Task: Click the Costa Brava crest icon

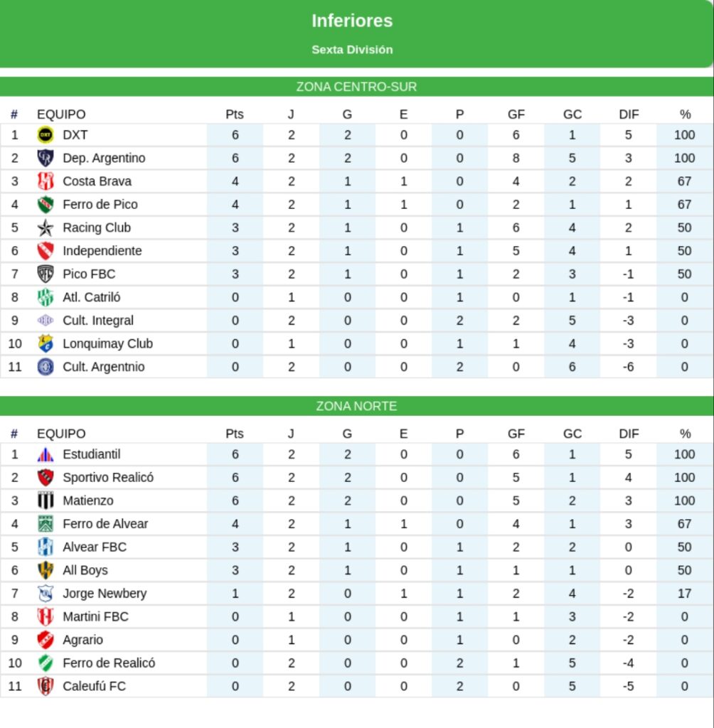Action: pos(46,181)
